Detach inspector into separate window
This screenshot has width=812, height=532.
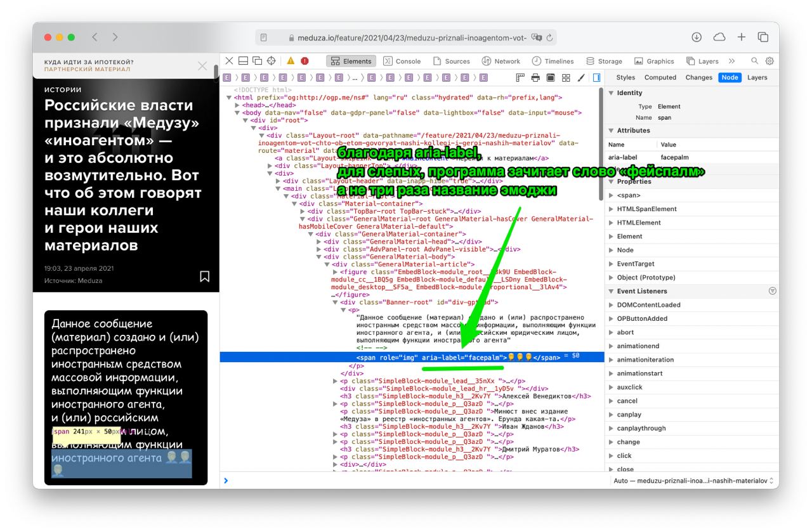(257, 62)
